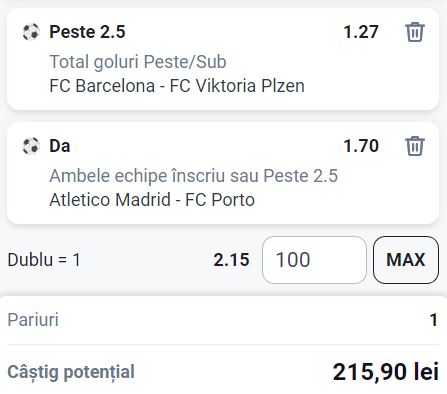Click the football icon beside Peste 2.5

[x=31, y=32]
